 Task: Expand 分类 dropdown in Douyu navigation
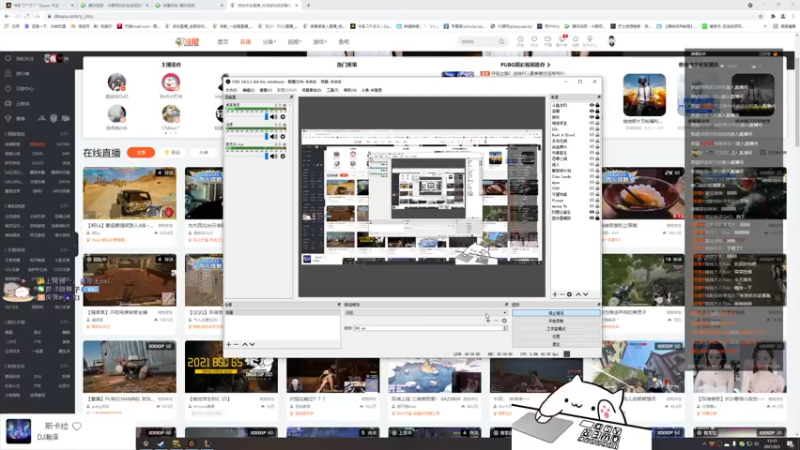(x=269, y=42)
